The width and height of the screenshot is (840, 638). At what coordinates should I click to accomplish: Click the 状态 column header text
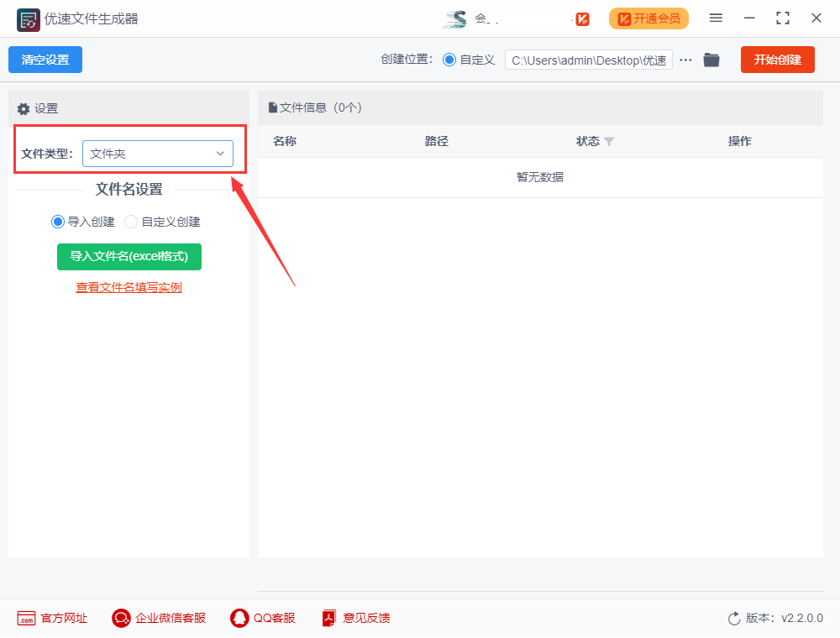[588, 141]
